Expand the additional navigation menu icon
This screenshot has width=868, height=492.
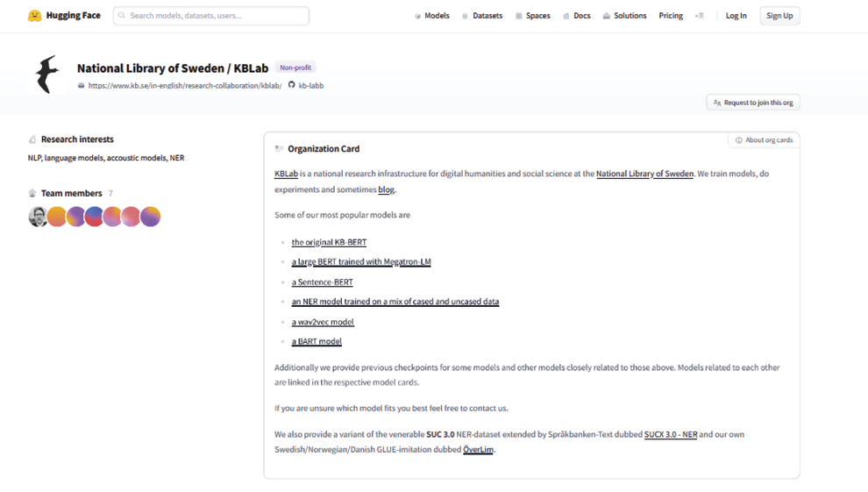point(699,16)
